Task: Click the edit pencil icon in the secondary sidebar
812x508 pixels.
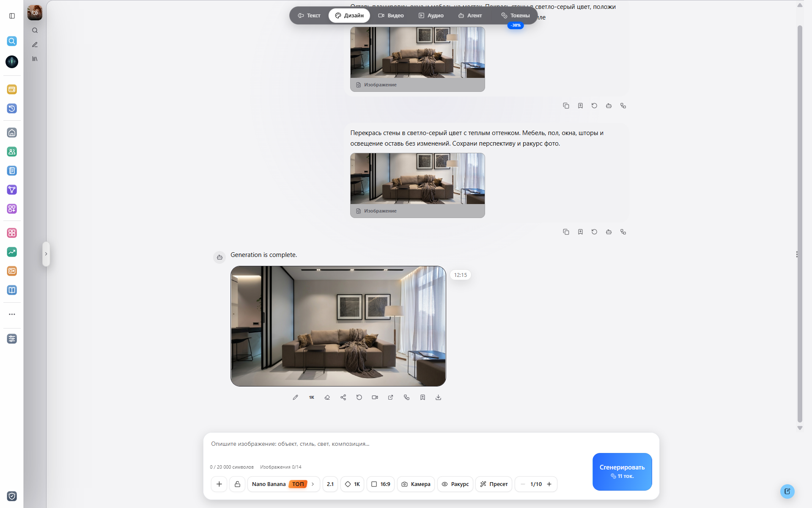Action: tap(35, 44)
